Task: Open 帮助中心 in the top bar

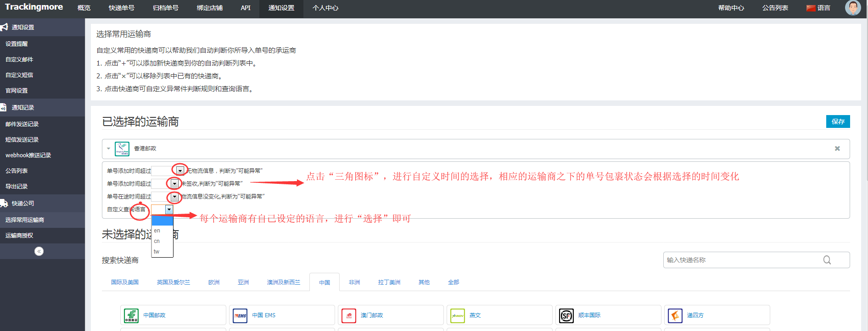Action: tap(731, 8)
